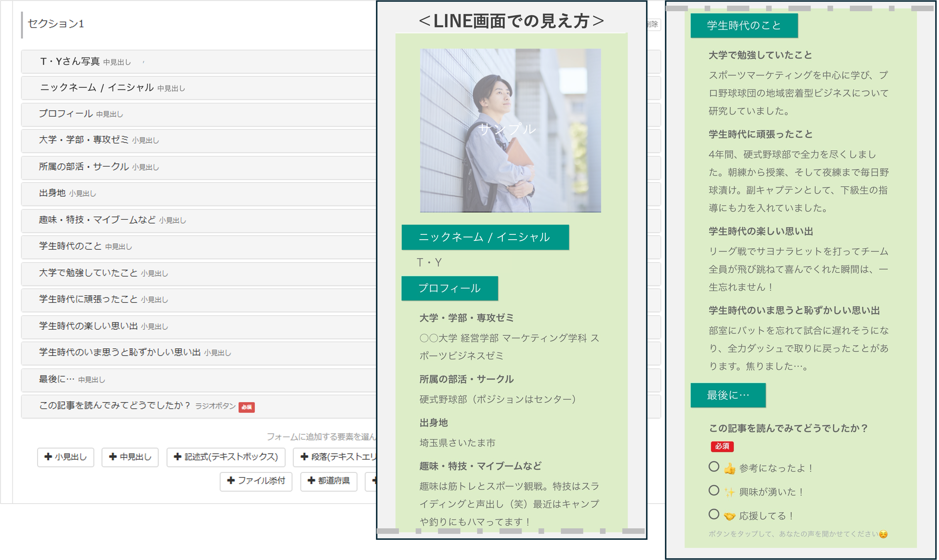Select the 学生時代のこと heading row

click(151, 247)
